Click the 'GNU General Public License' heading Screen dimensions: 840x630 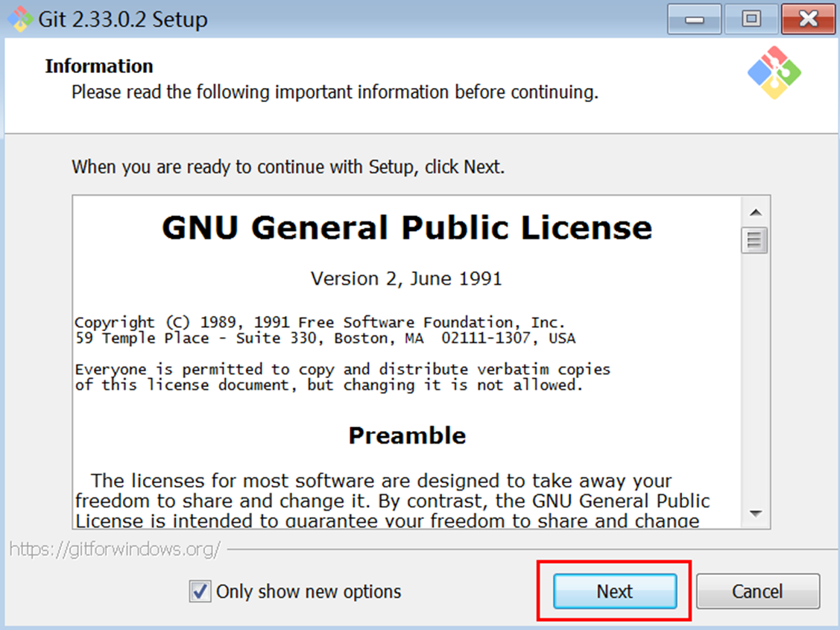pyautogui.click(x=407, y=227)
